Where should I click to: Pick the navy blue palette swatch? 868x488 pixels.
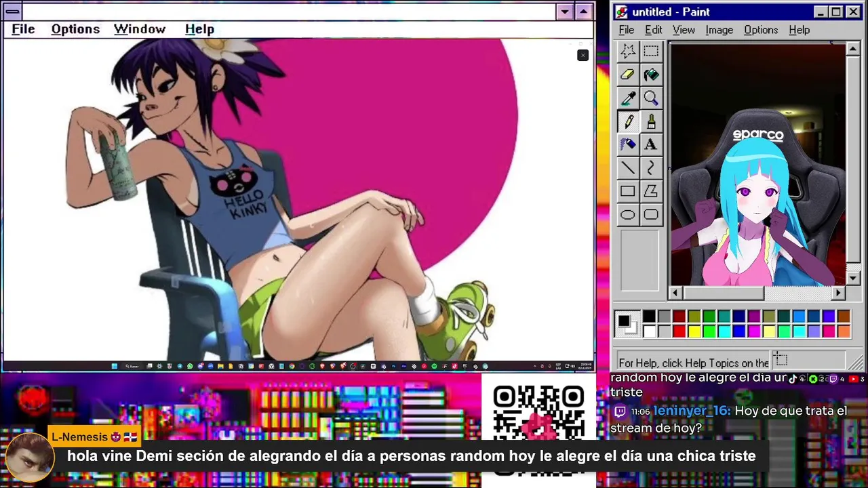point(739,316)
